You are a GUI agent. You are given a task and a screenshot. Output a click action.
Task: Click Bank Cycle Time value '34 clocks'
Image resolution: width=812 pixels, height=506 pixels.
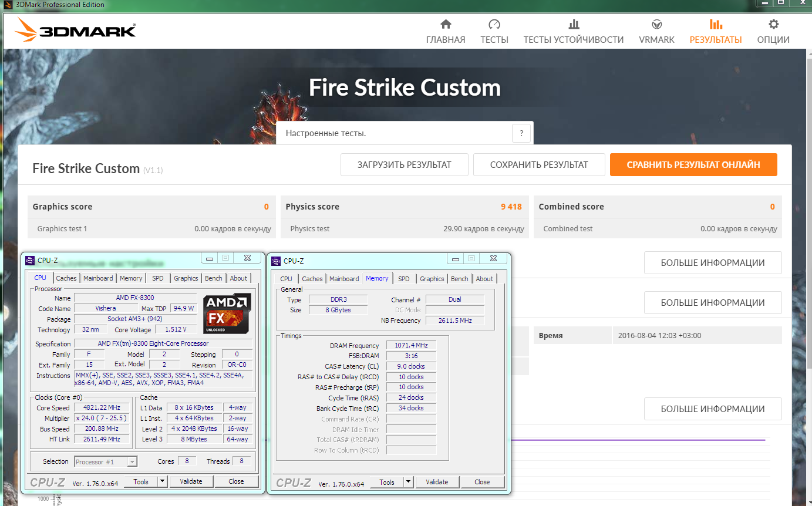point(411,408)
